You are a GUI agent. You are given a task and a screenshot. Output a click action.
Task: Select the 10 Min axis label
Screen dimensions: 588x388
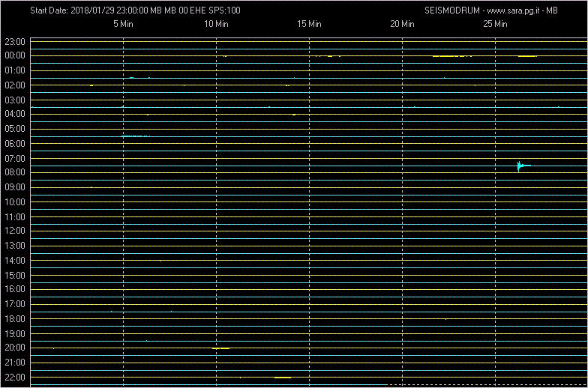click(216, 24)
